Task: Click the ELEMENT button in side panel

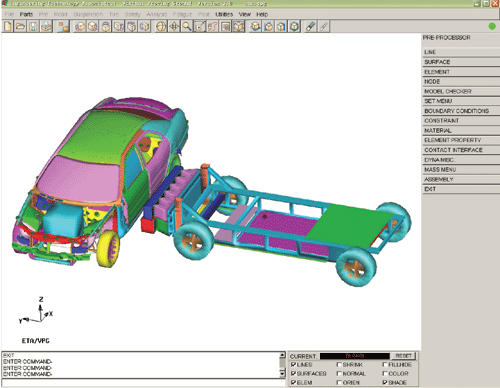Action: [461, 72]
